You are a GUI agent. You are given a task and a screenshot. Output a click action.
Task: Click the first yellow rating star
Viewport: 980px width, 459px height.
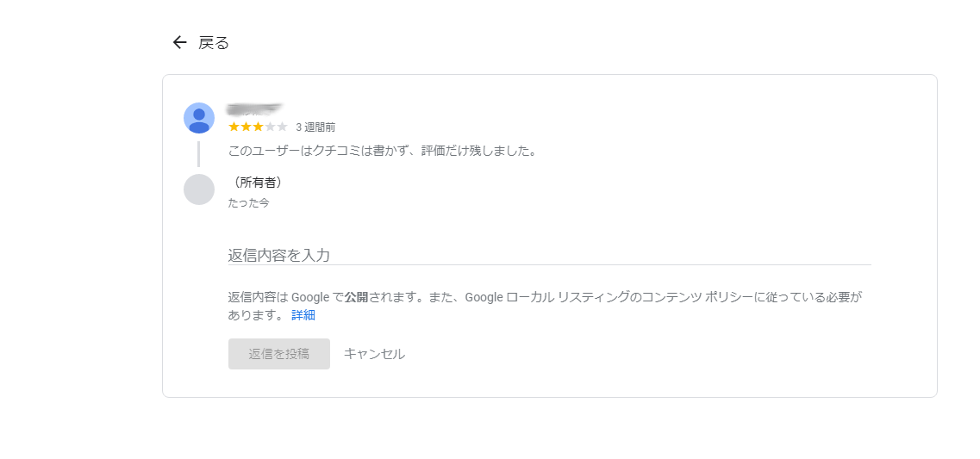point(234,127)
